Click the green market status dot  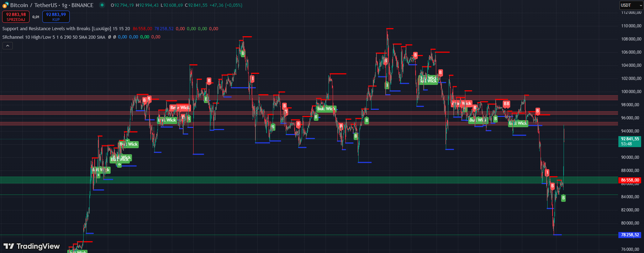tap(102, 5)
